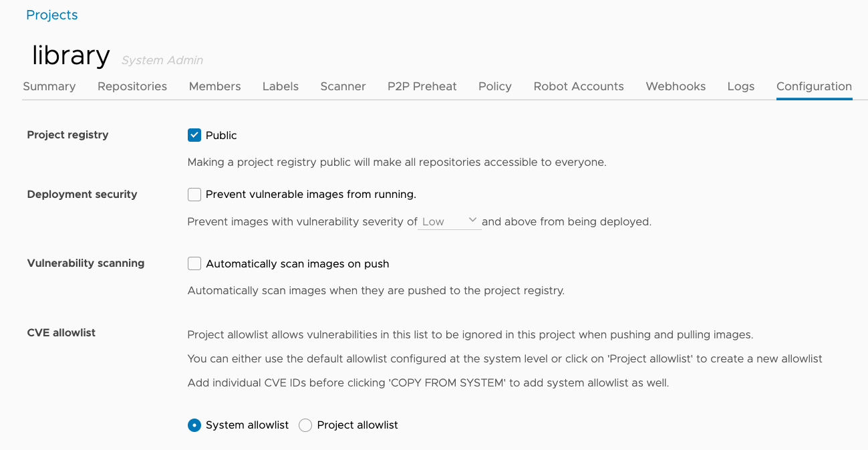Screen dimensions: 868x450
Task: Switch to the Members tab
Action: click(214, 86)
